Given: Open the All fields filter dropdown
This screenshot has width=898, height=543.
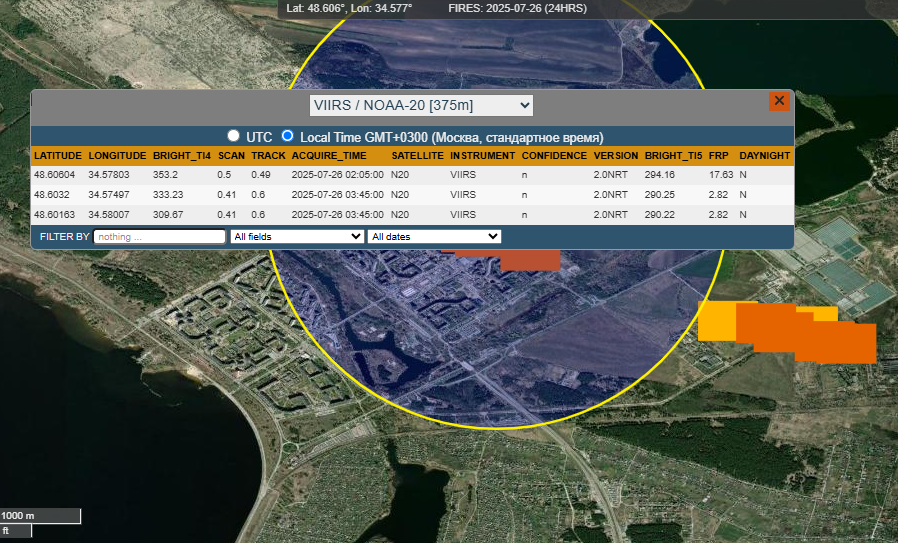Looking at the screenshot, I should [297, 237].
